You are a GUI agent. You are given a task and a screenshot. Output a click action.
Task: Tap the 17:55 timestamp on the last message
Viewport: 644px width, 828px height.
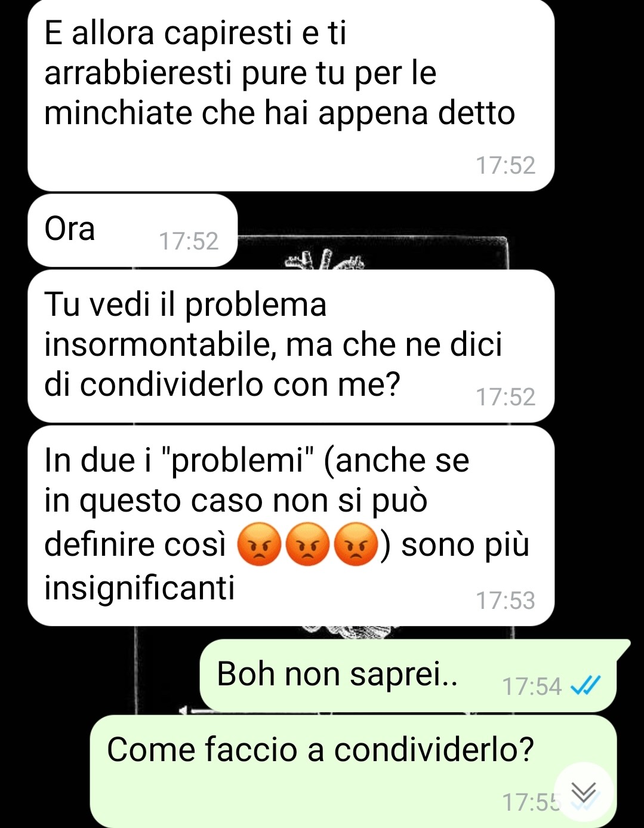531,802
